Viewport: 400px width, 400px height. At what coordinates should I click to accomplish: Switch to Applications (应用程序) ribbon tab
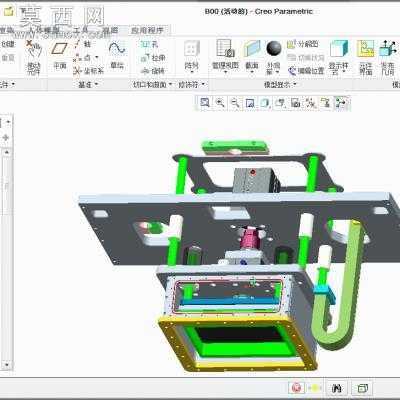[x=147, y=31]
